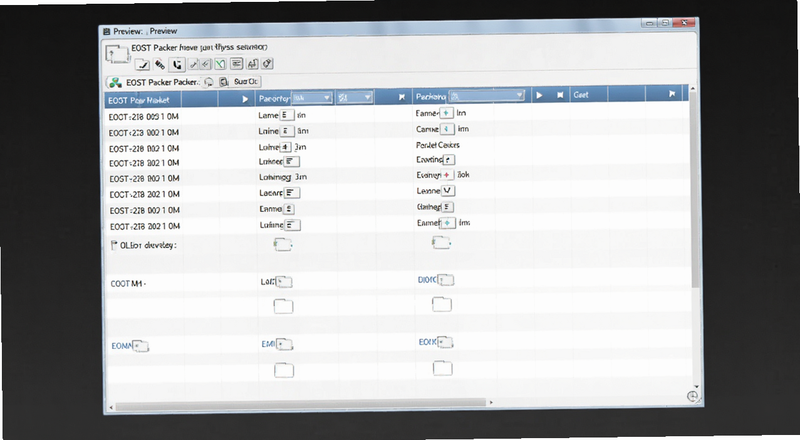
Task: Click the pin icon beside the Packera header
Action: pyautogui.click(x=402, y=97)
